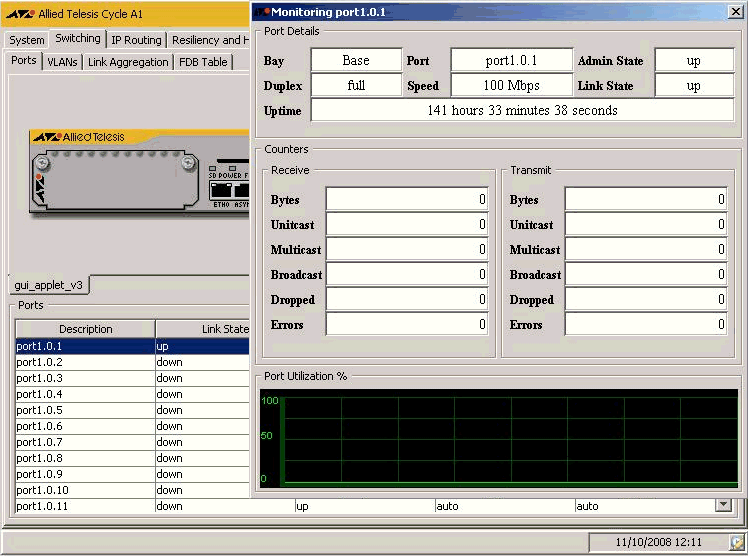The height and width of the screenshot is (556, 748).
Task: Click the Transmit Unitcast counter field
Action: click(646, 224)
